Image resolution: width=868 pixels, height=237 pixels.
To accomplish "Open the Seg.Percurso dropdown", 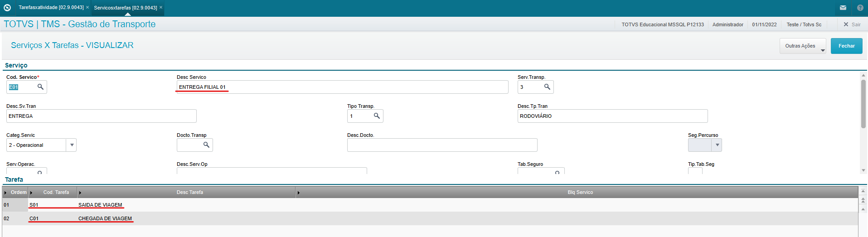I will [717, 145].
